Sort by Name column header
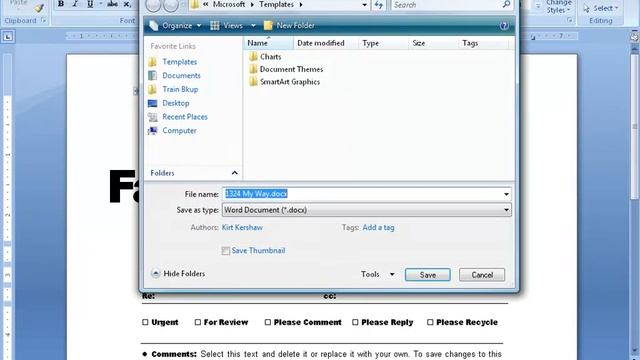This screenshot has height=360, width=640. point(269,43)
